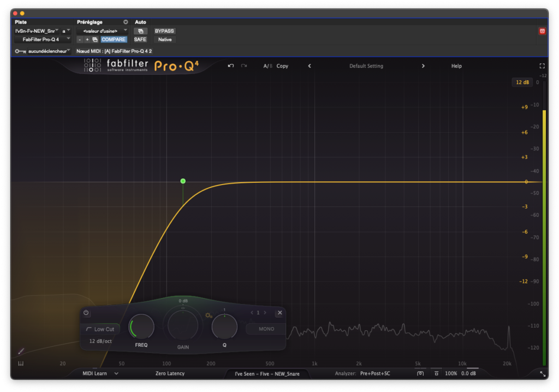Open the Low Cut filter shape menu

[100, 329]
